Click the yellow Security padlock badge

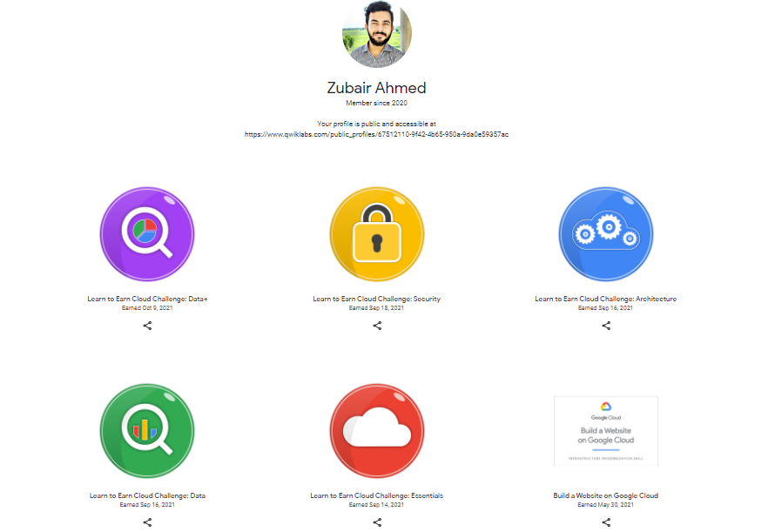[x=377, y=234]
